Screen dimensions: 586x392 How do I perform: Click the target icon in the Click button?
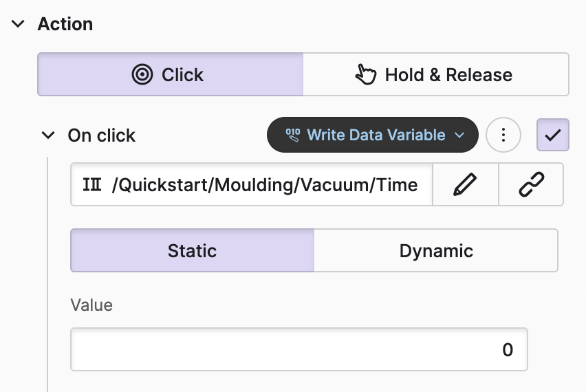coord(142,75)
